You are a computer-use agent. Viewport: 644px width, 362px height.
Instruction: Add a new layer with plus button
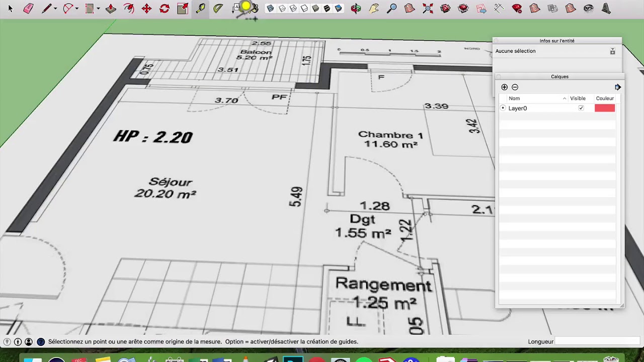505,87
